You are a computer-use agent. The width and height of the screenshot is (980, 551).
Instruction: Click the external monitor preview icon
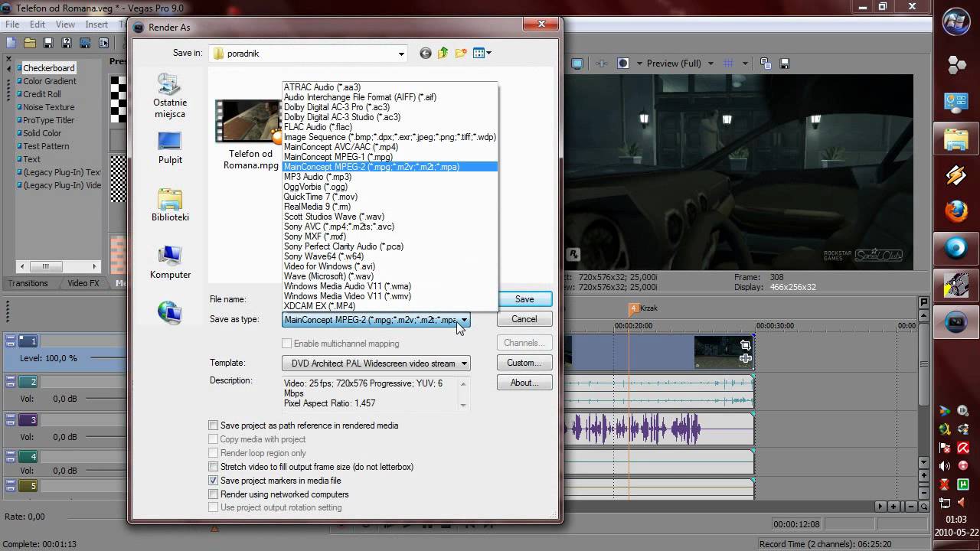click(x=577, y=64)
